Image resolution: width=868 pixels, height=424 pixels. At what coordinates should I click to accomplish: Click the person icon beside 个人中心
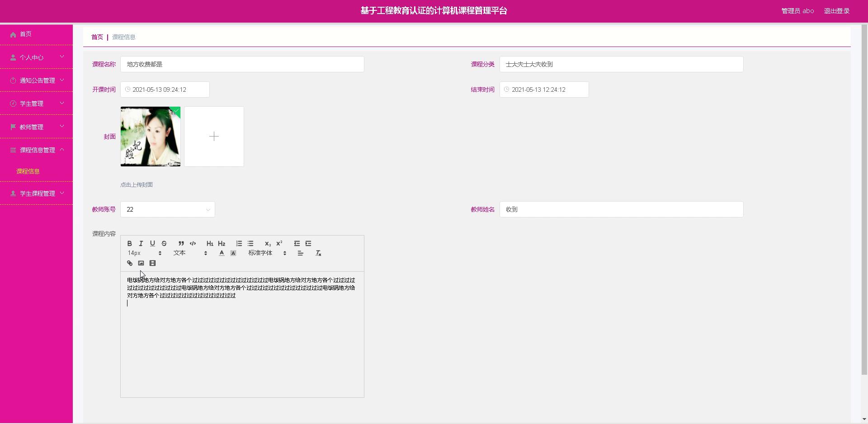point(13,57)
